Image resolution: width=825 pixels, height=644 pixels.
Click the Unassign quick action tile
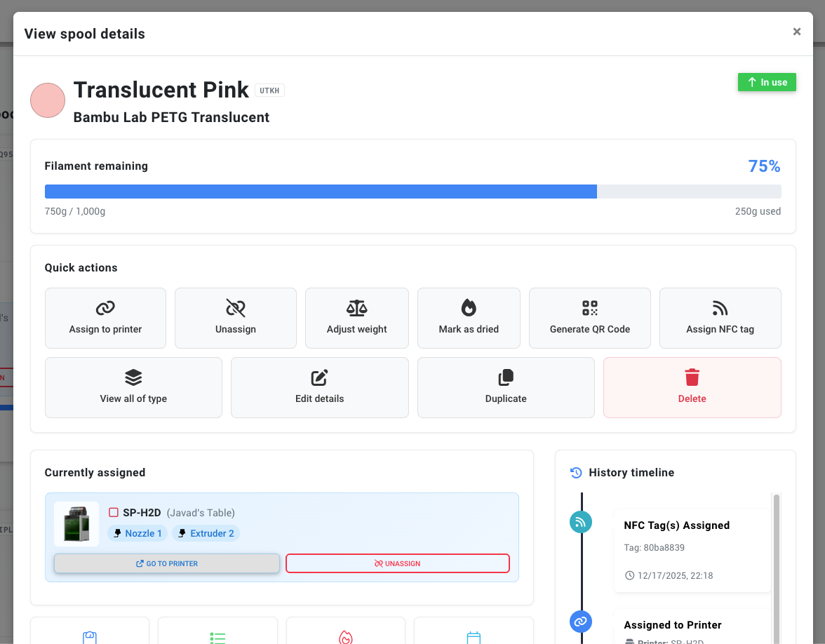[235, 318]
